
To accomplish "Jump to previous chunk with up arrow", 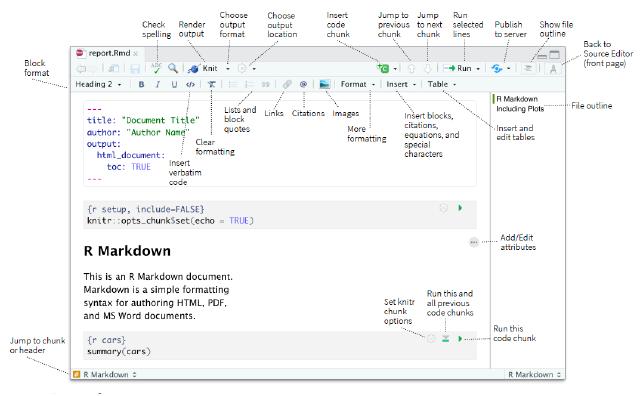I will [x=411, y=69].
